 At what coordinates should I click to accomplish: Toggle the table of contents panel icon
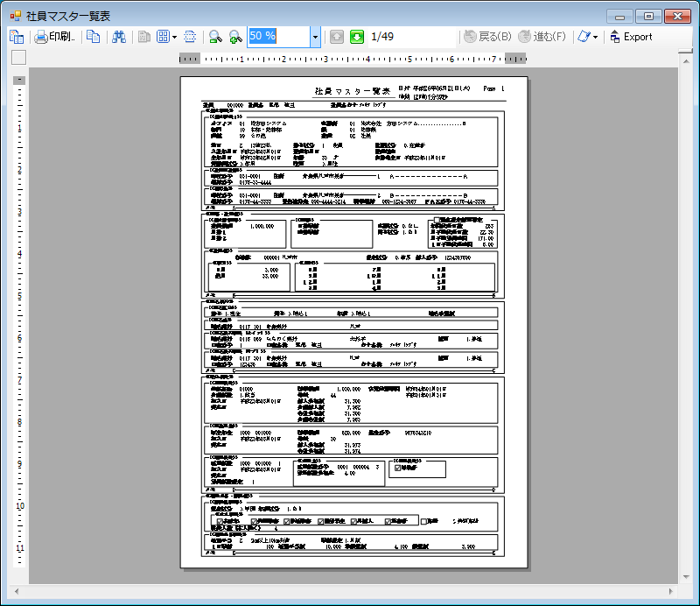16,37
